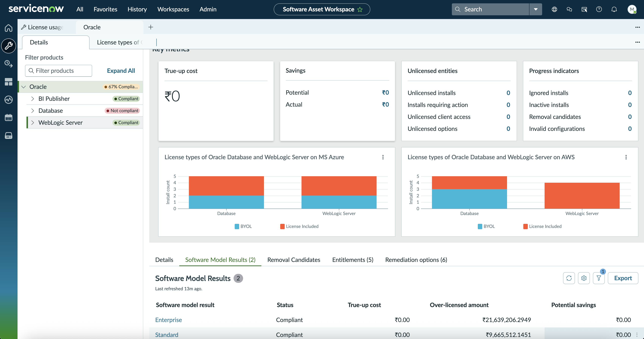Screen dimensions: 644x339
Task: Select Software Model Results (2) tab
Action: coord(220,260)
